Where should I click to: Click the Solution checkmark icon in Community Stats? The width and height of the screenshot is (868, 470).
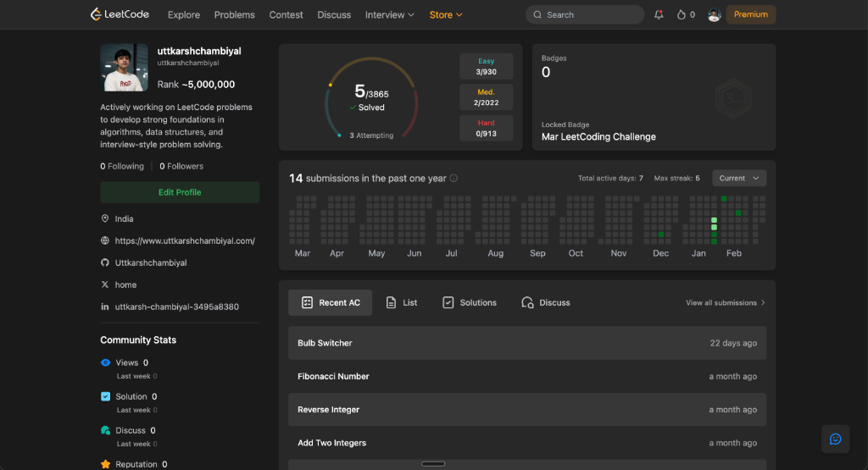[x=106, y=396]
